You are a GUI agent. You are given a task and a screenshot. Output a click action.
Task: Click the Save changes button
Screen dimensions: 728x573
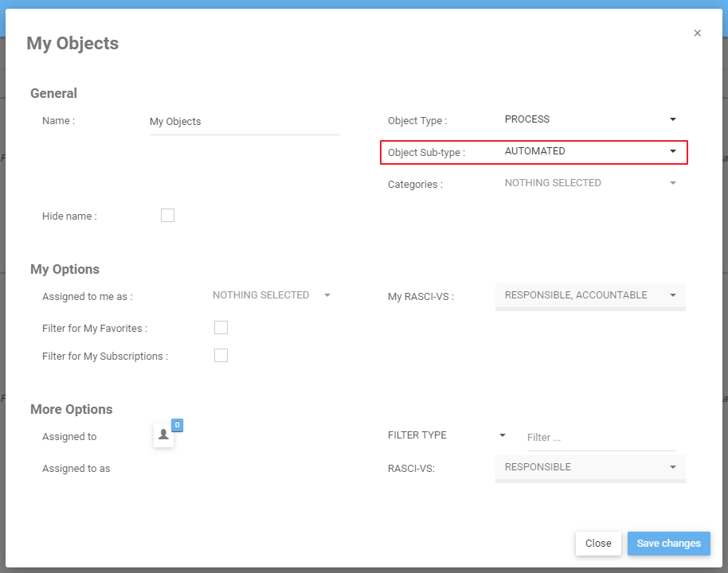[x=668, y=544]
